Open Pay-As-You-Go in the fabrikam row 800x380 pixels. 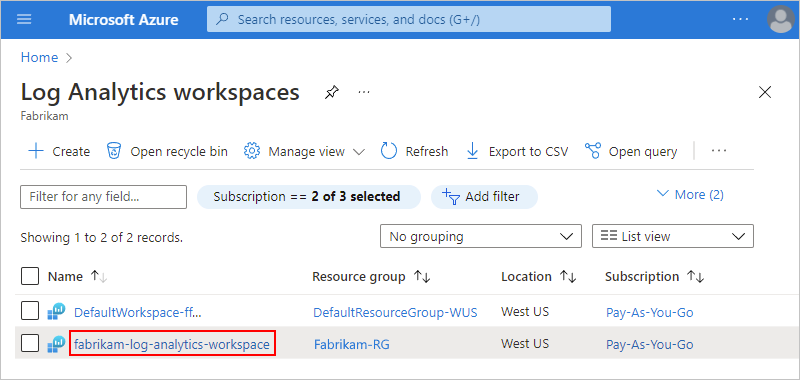[649, 344]
